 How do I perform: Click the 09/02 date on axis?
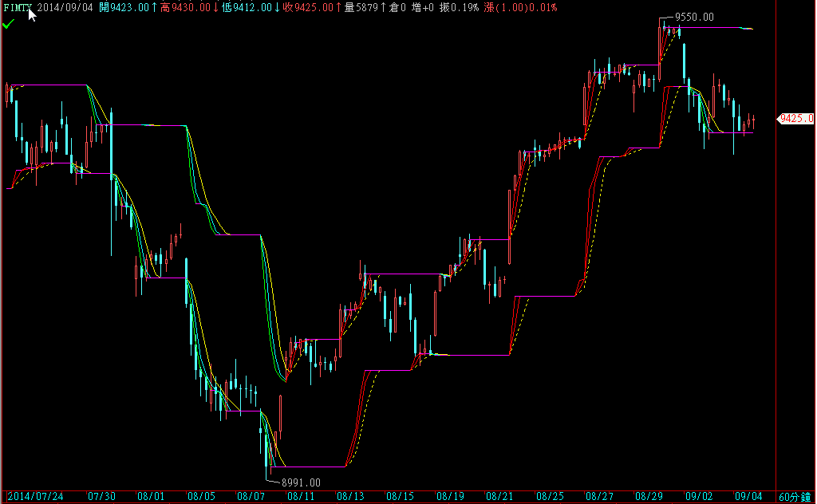pyautogui.click(x=699, y=496)
